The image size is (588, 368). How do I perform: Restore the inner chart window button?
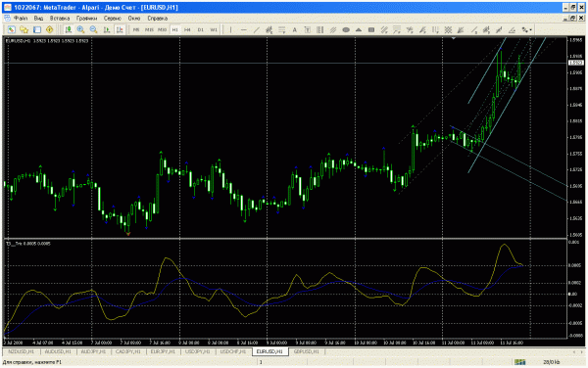click(x=573, y=18)
